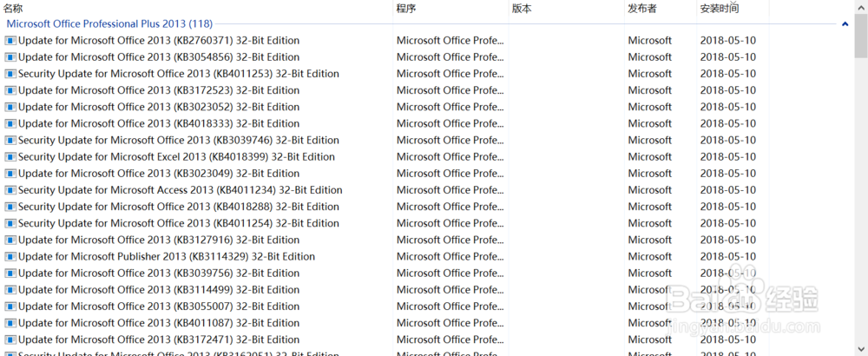Click the icon beside update KB3172471
This screenshot has height=356, width=868.
click(10, 340)
